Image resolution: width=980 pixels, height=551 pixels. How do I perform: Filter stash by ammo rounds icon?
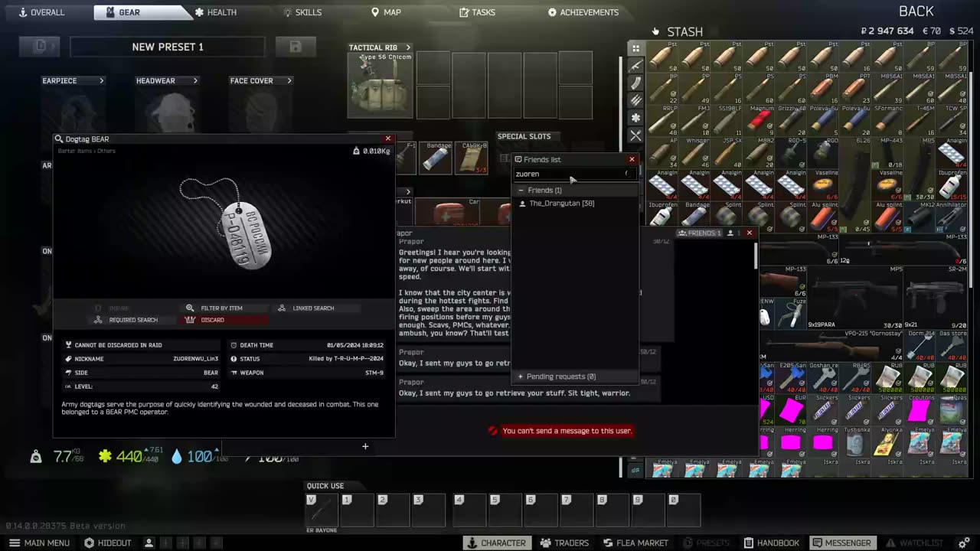[635, 100]
